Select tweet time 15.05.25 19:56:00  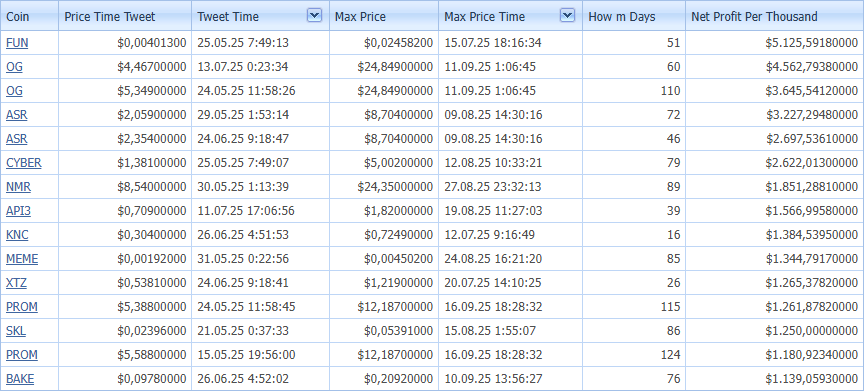[x=260, y=355]
